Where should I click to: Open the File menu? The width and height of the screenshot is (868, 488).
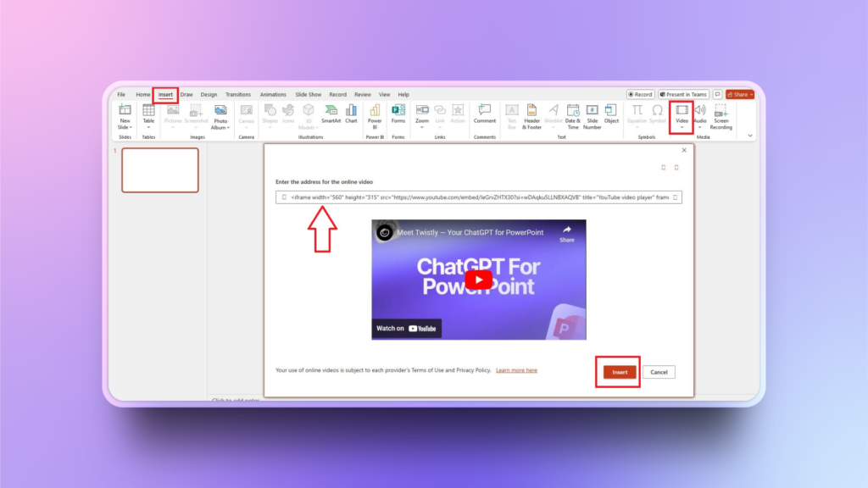[x=121, y=95]
